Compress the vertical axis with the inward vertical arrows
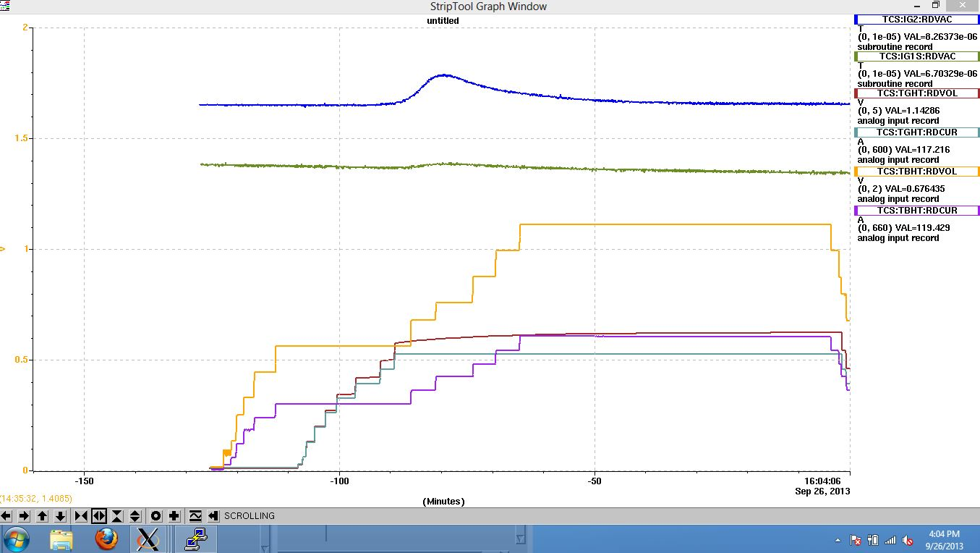The height and width of the screenshot is (553, 980). click(x=117, y=516)
